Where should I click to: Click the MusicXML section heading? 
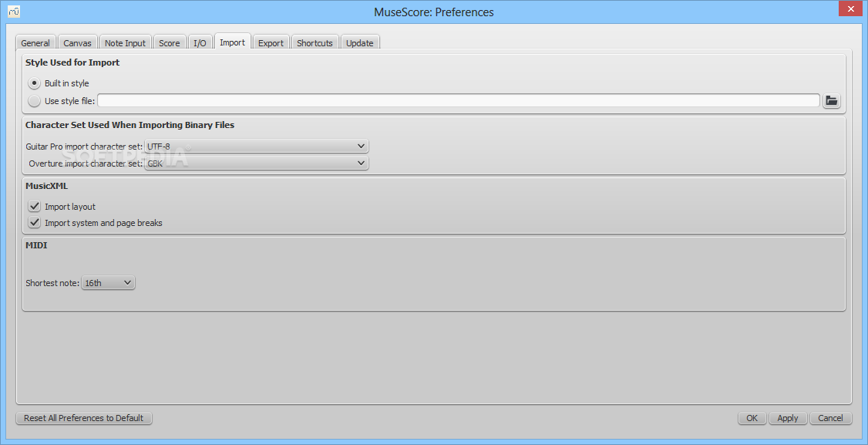(46, 186)
